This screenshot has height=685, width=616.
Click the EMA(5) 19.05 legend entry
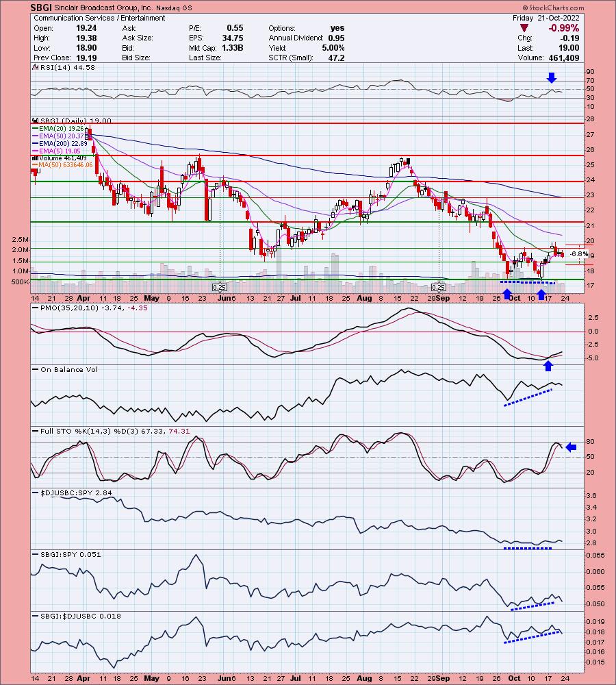56,151
